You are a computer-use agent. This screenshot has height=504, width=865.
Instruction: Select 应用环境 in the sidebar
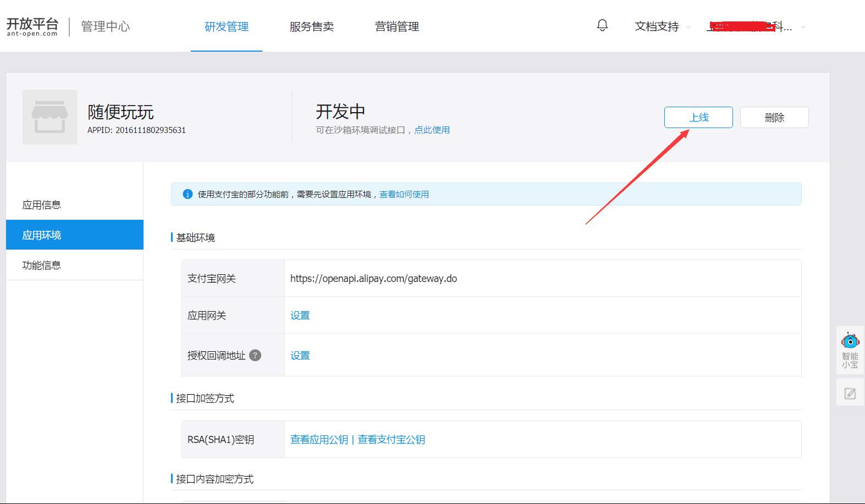tap(75, 235)
